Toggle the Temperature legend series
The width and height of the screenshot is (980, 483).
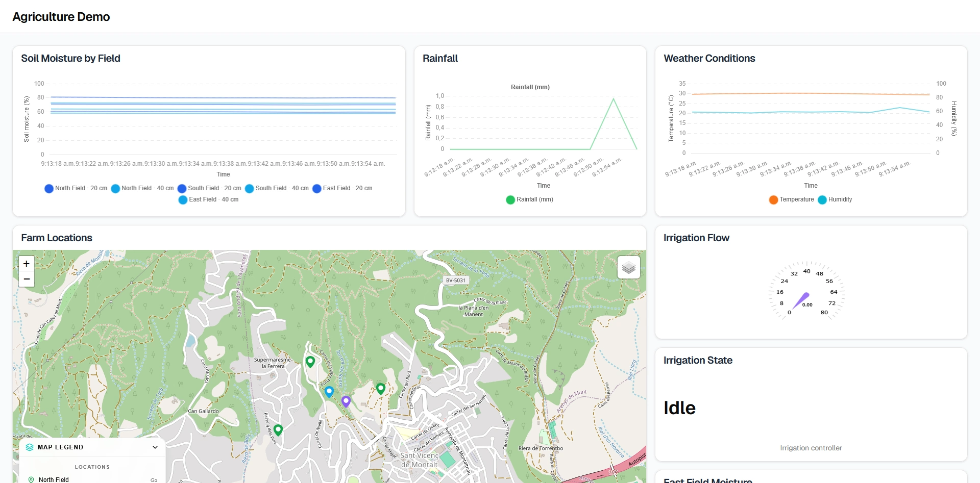[x=792, y=199]
